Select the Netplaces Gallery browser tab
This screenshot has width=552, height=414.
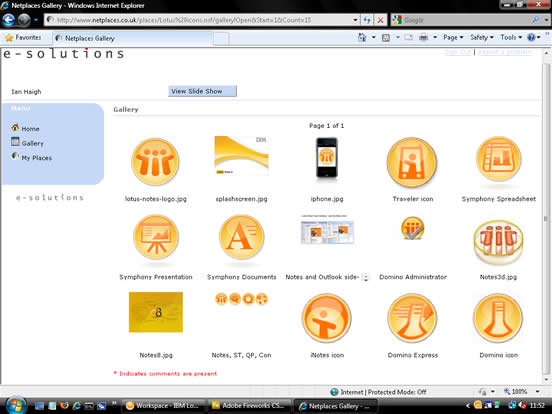point(132,38)
